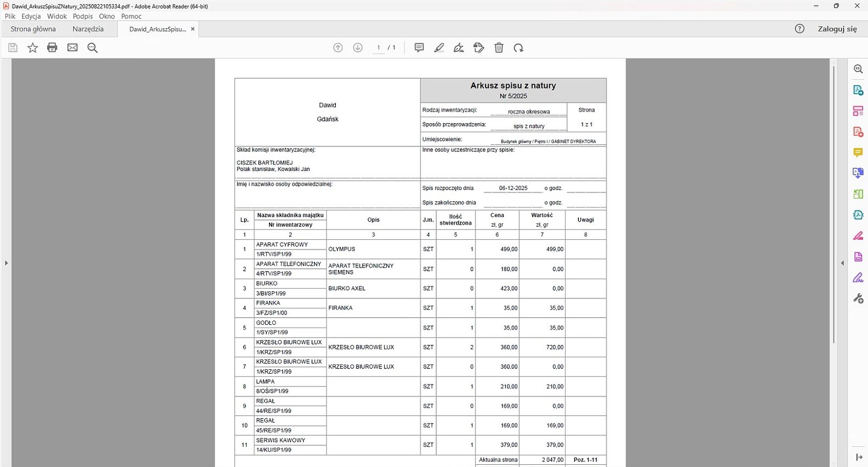Open the Strona główna tab
Viewport: 868px width, 467px height.
pyautogui.click(x=33, y=29)
